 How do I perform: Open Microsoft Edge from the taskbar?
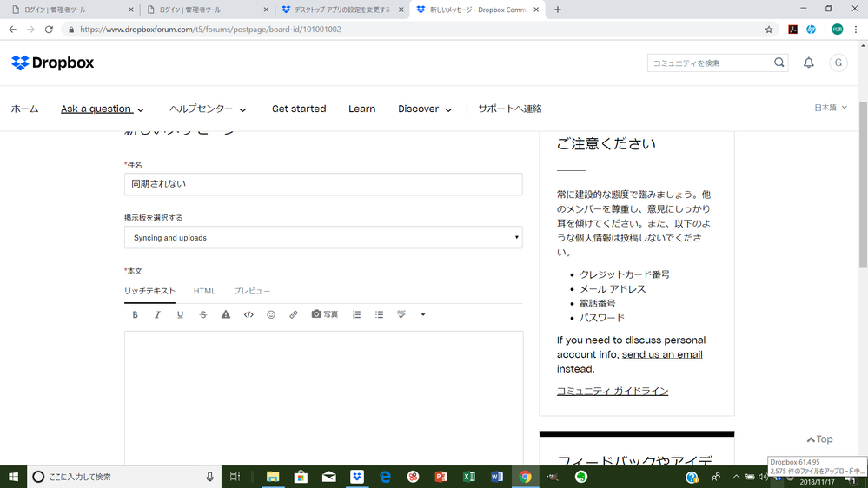[385, 477]
